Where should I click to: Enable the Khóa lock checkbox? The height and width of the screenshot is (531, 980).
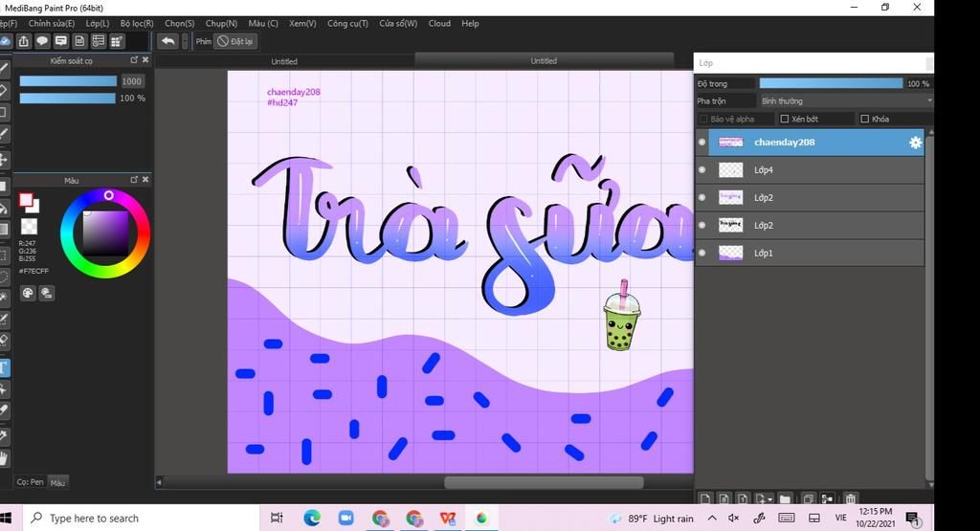865,119
